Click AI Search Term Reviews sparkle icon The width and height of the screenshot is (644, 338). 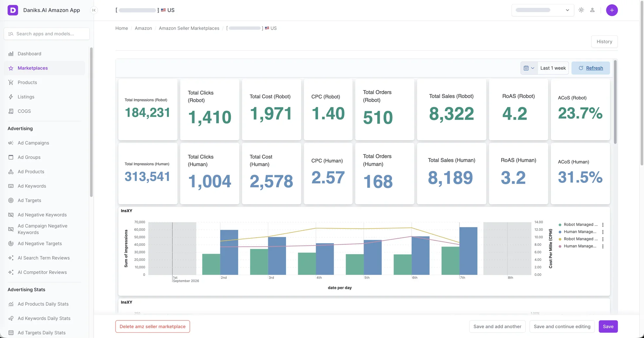click(11, 258)
